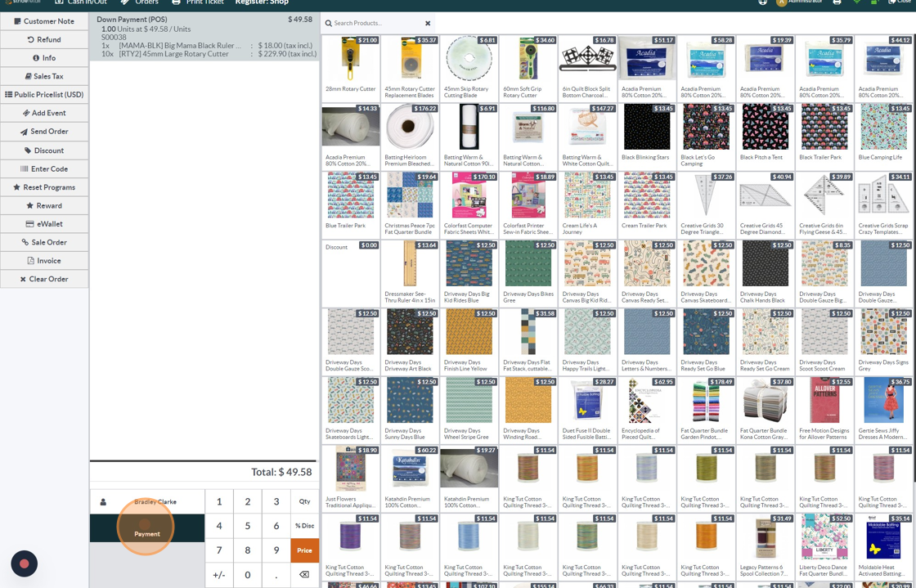Select the Discount product tile
Screen dimensions: 916x588
tap(351, 273)
